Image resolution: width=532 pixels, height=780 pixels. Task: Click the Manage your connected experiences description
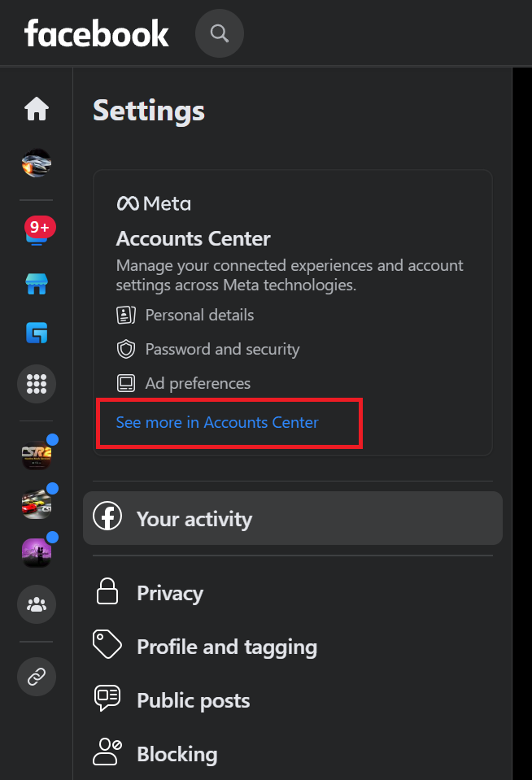pyautogui.click(x=290, y=275)
